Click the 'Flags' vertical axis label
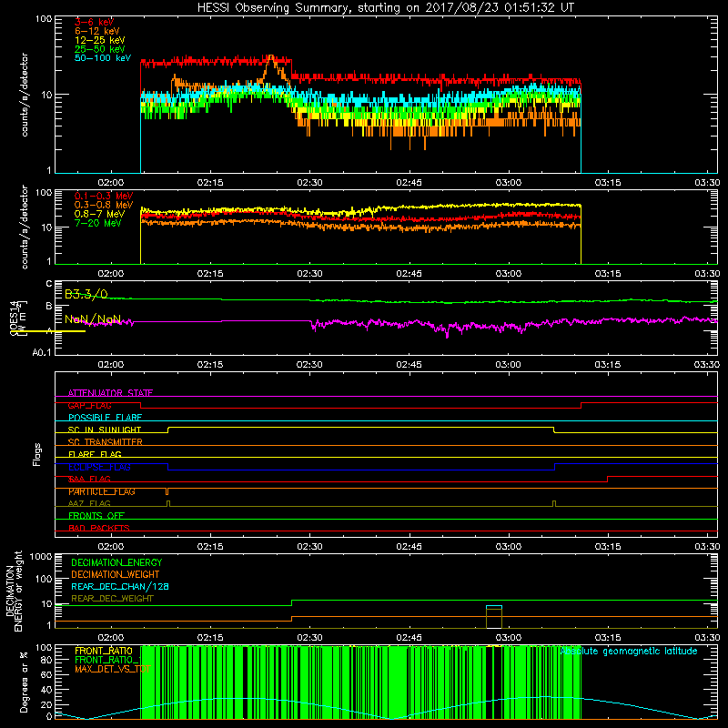 click(x=37, y=454)
